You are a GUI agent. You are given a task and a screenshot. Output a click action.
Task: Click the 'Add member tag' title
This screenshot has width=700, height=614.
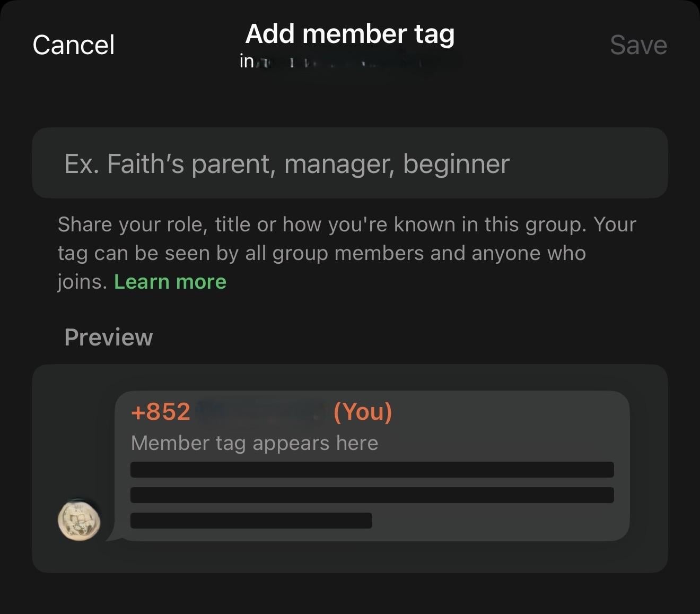pos(349,34)
